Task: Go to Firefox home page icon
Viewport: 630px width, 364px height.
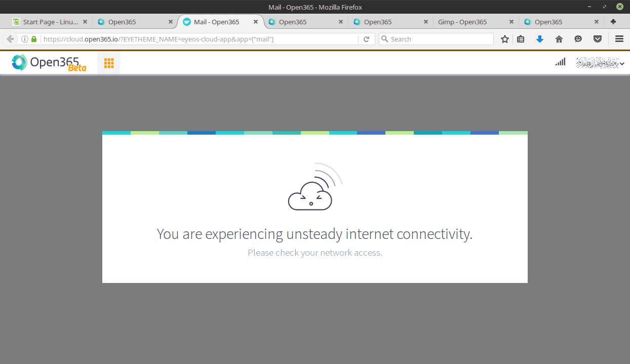Action: pyautogui.click(x=559, y=39)
